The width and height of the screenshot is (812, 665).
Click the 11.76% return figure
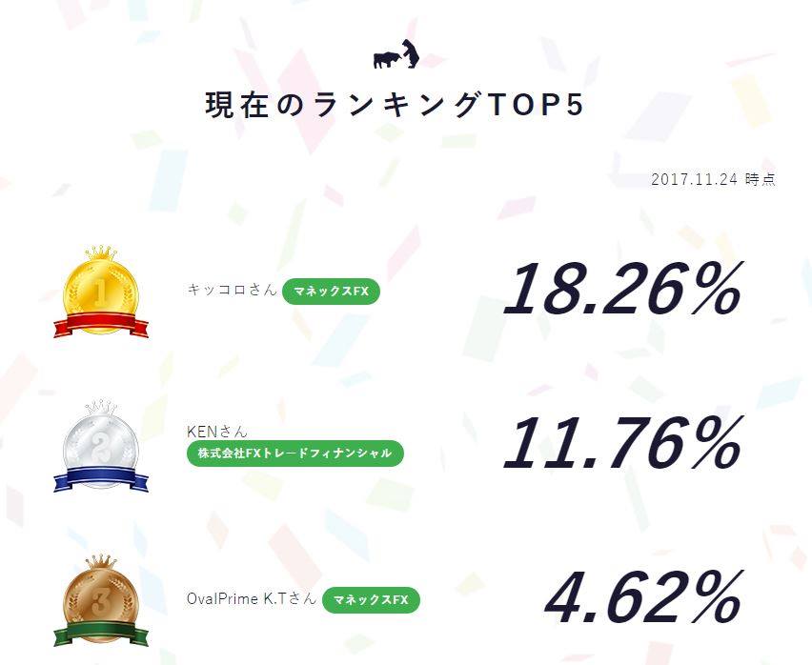623,443
